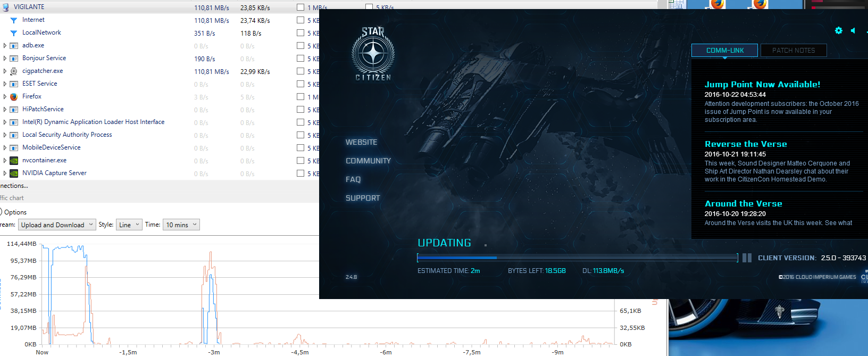
Task: Tick the limit checkbox for Internet row
Action: (301, 20)
